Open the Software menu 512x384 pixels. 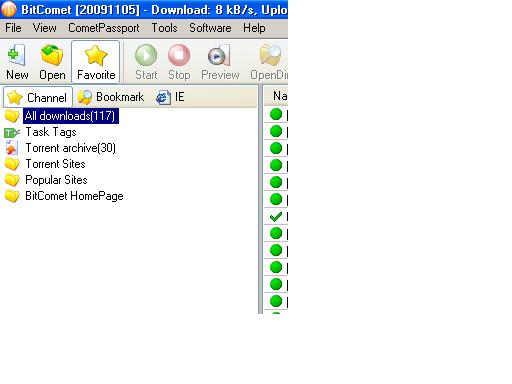[x=210, y=28]
